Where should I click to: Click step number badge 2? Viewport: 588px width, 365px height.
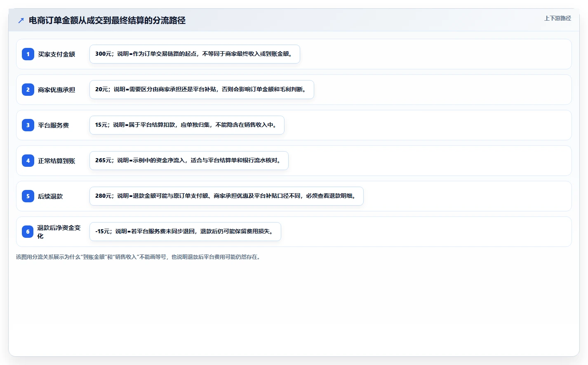click(28, 90)
